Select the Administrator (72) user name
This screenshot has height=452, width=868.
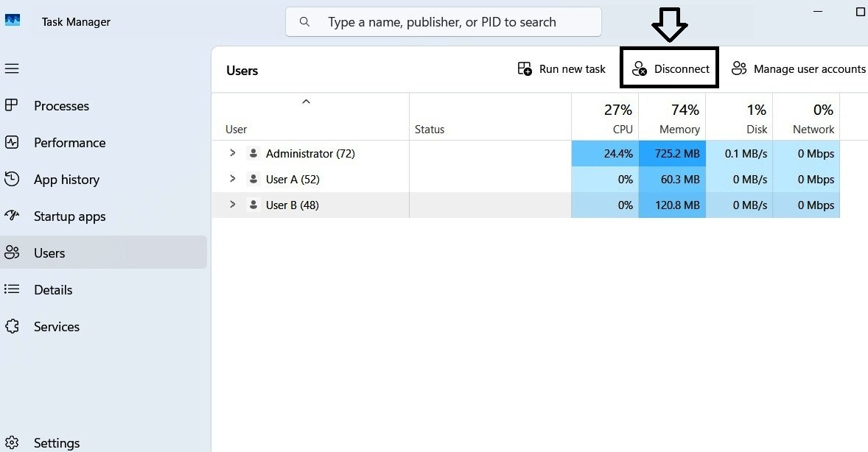[x=310, y=153]
